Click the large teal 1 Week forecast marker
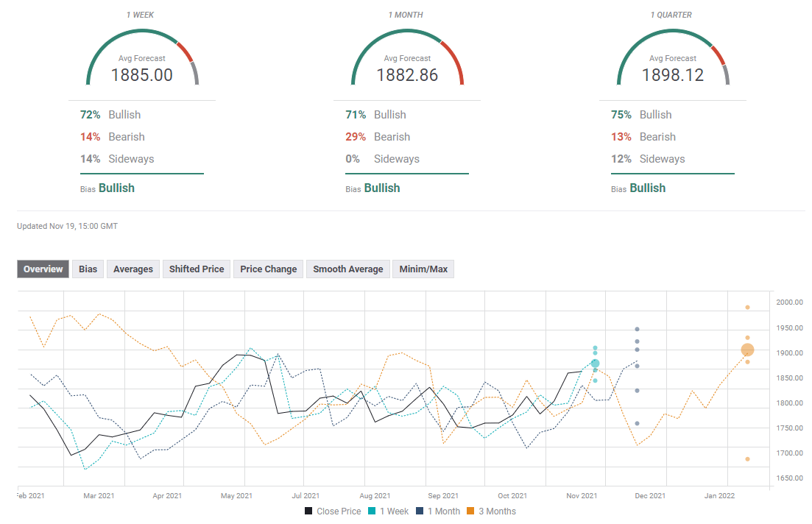This screenshot has width=812, height=524. pos(595,364)
